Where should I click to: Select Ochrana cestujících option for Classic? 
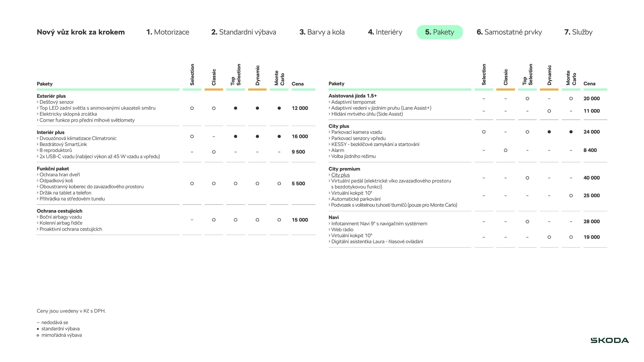(214, 220)
